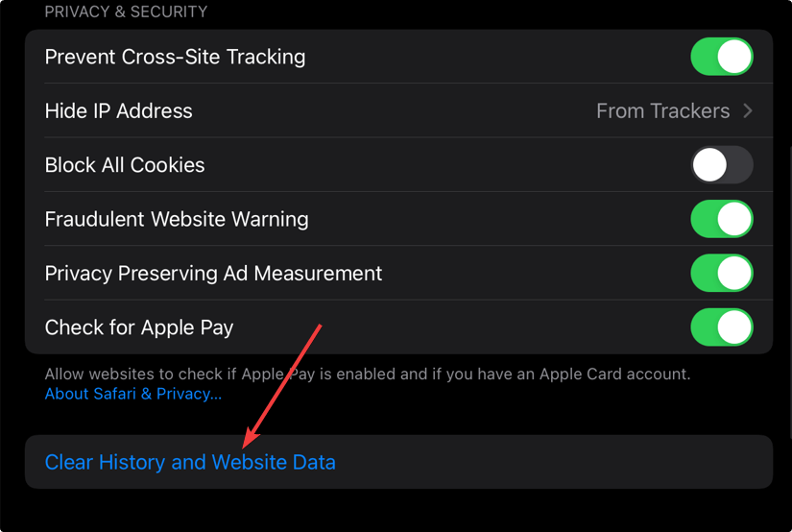Open the From Trackers value option
Screen dimensions: 792x532
coord(662,110)
